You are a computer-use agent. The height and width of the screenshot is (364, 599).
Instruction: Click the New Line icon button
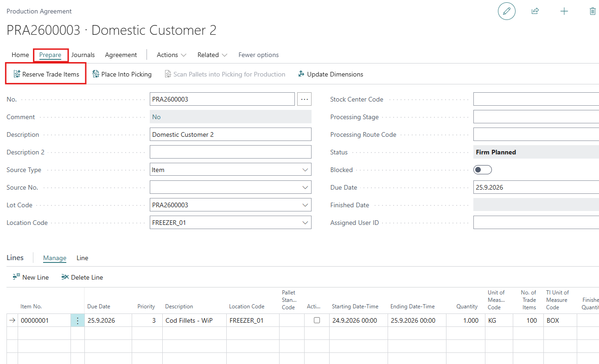pos(31,277)
